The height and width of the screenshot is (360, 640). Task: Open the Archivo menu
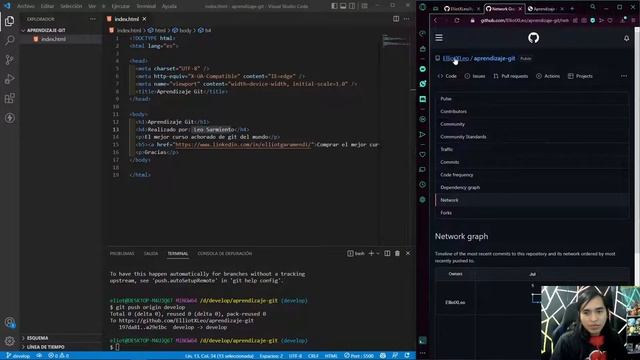[x=26, y=6]
